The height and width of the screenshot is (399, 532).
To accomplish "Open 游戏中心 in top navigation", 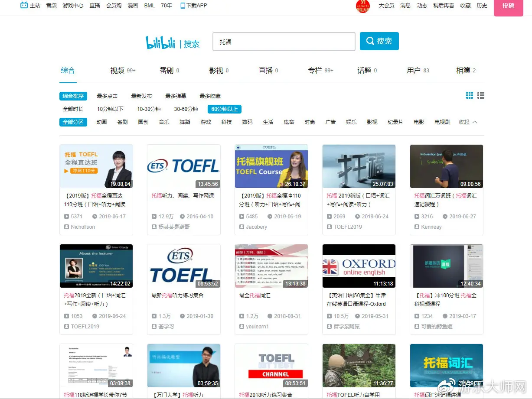I will (73, 6).
